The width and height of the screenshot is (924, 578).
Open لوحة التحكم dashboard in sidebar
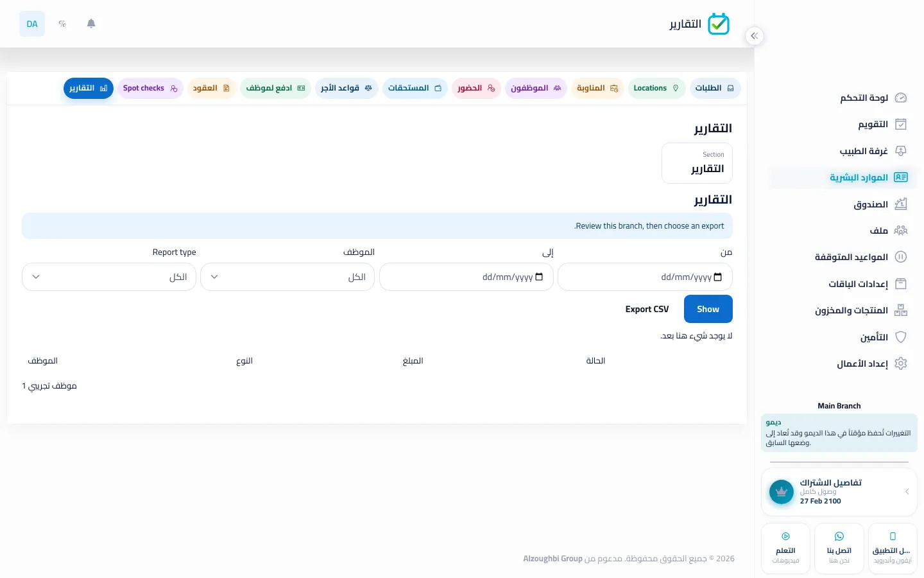873,98
